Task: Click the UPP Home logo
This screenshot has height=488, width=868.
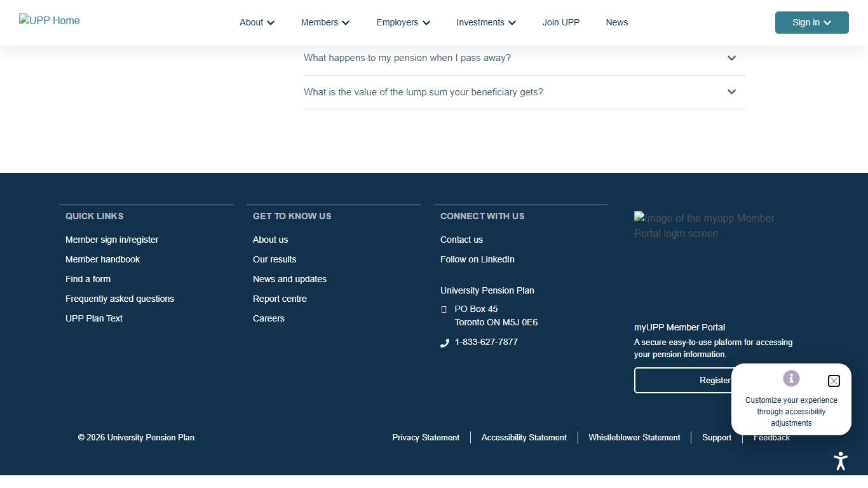Action: (x=50, y=21)
